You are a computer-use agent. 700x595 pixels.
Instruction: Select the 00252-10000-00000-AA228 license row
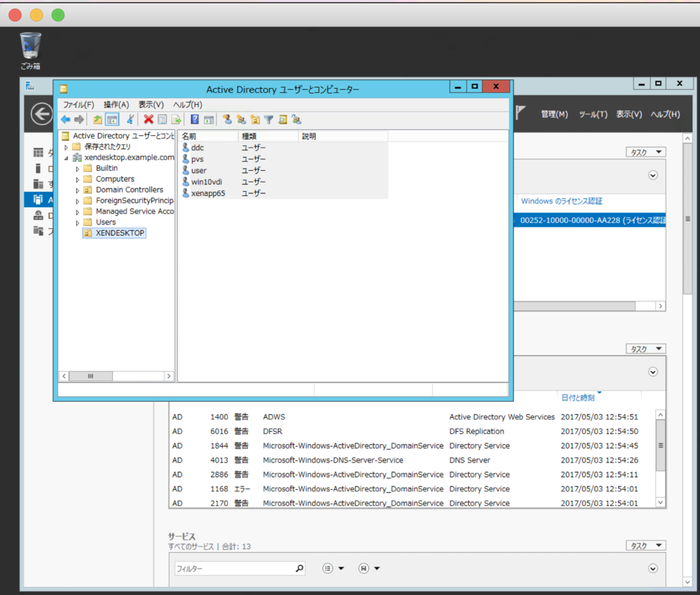(590, 220)
